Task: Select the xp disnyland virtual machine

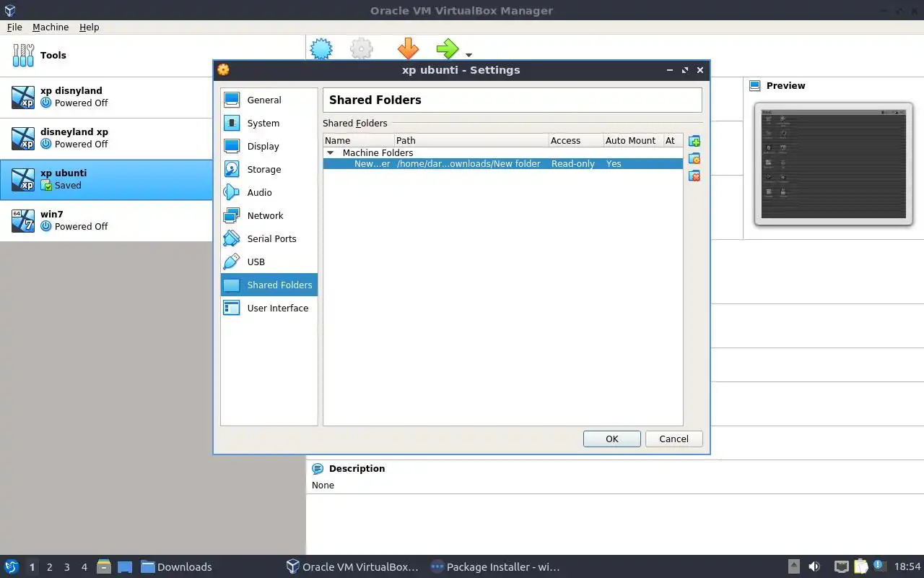Action: coord(107,97)
